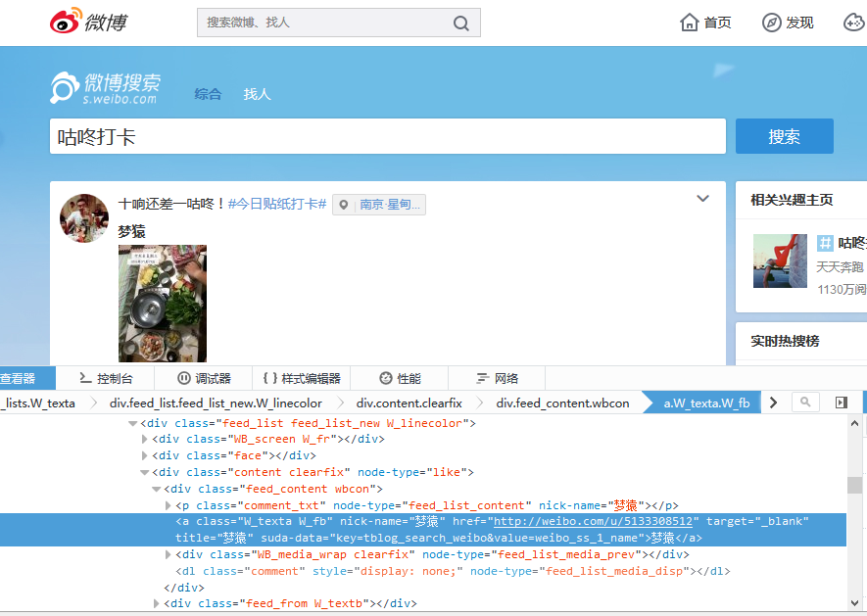Open the 网络 network tab

(497, 378)
